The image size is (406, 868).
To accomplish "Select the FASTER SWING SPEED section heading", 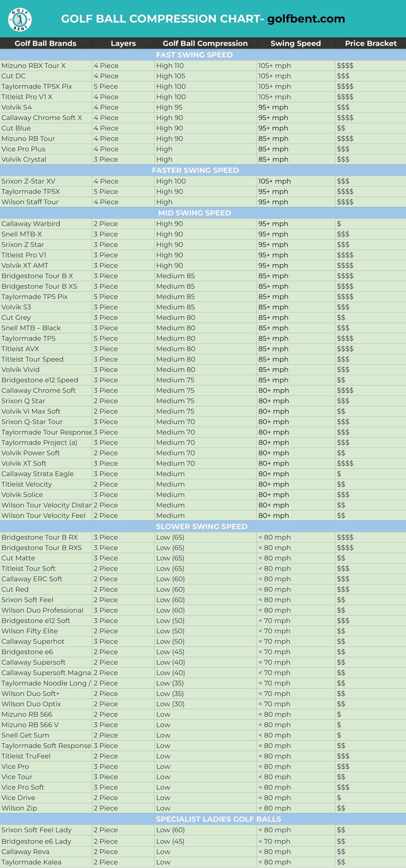I will tap(195, 170).
